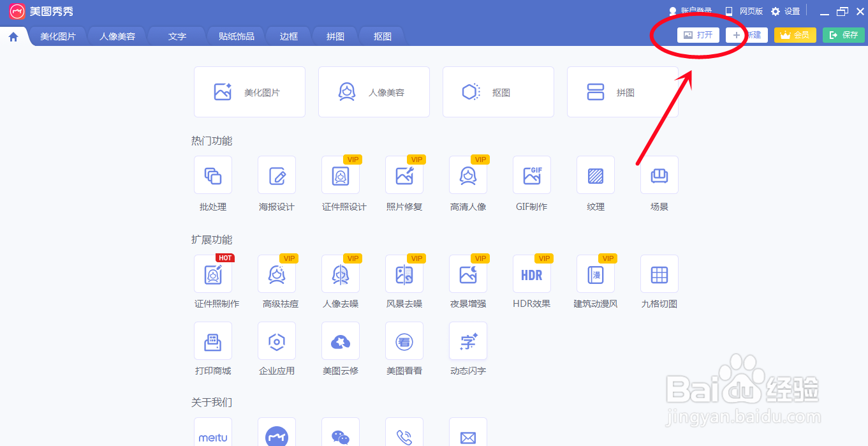Switch to the 边框 border tab
The height and width of the screenshot is (446, 868).
(289, 36)
